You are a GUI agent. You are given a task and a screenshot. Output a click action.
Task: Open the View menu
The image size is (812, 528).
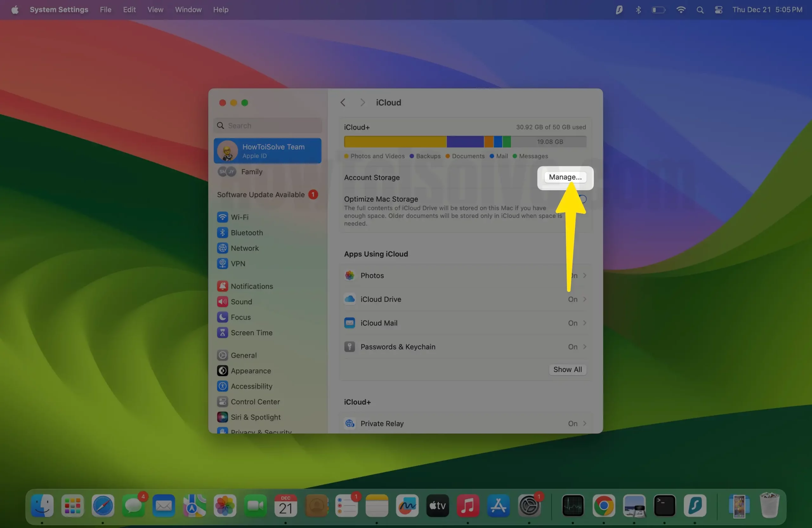[155, 10]
